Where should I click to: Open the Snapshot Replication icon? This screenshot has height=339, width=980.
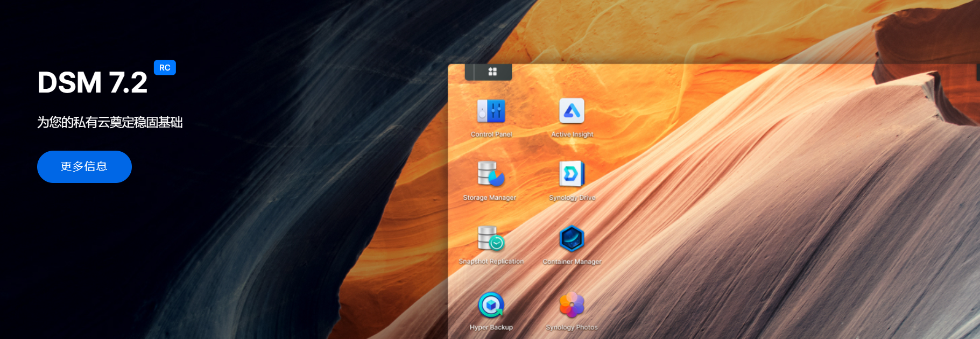490,238
